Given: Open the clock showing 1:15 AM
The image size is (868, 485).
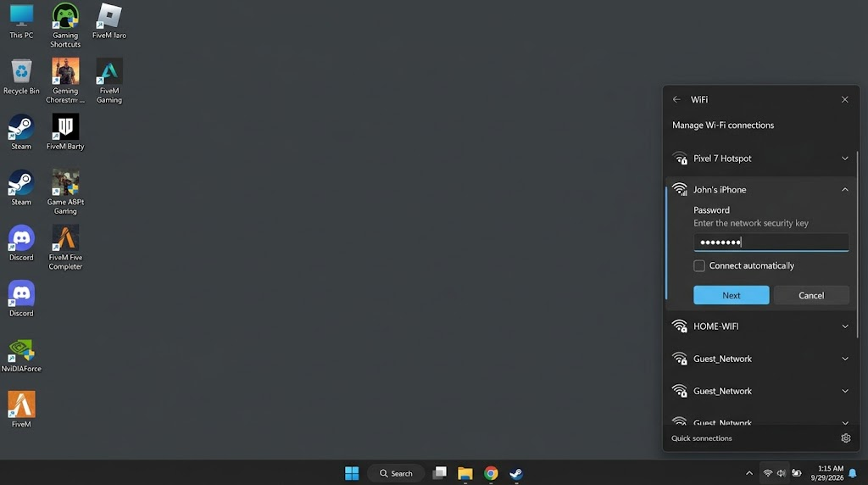Looking at the screenshot, I should point(827,473).
